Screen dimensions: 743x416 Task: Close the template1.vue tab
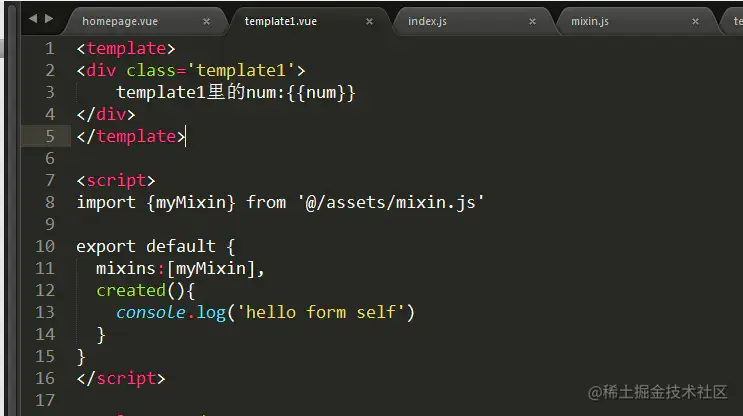tap(369, 21)
